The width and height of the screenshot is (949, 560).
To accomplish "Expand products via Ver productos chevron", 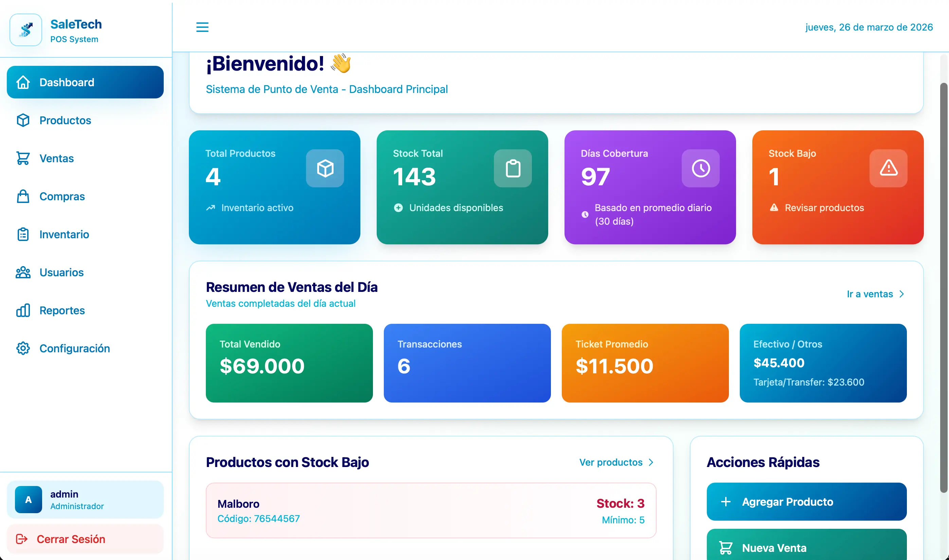I will [x=651, y=462].
